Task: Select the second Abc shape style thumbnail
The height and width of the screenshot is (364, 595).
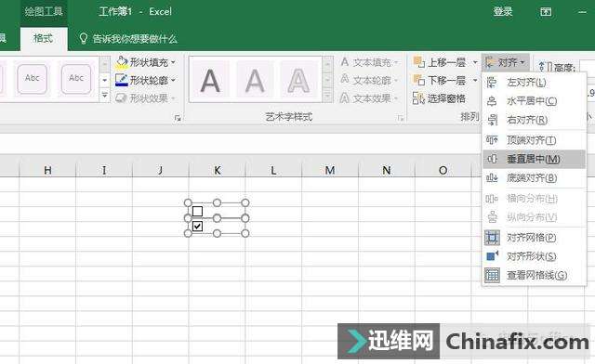Action: point(76,79)
